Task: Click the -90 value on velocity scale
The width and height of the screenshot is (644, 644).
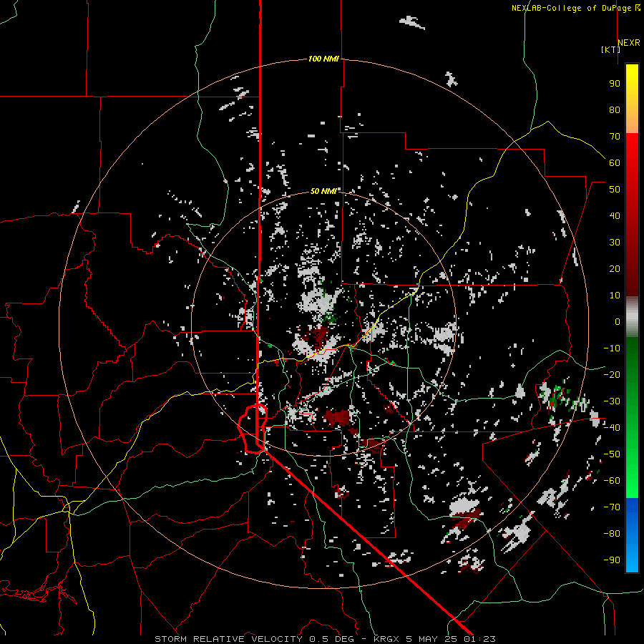Action: (x=612, y=560)
